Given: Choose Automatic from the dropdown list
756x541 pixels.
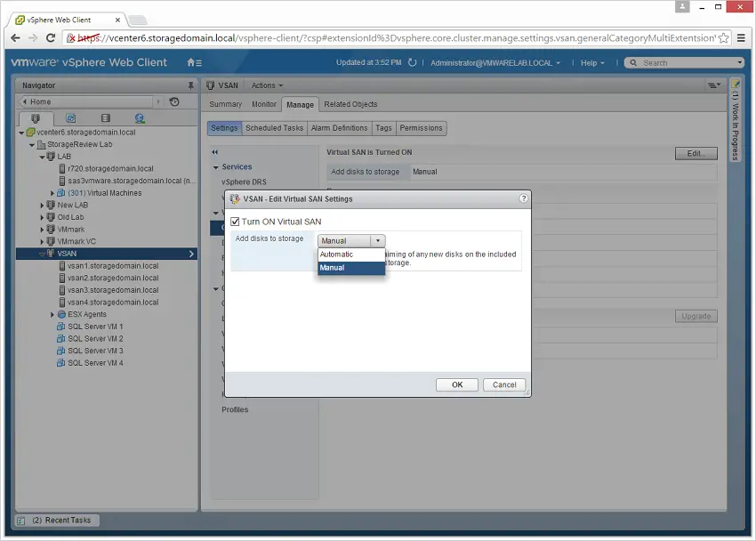Looking at the screenshot, I should click(x=351, y=254).
